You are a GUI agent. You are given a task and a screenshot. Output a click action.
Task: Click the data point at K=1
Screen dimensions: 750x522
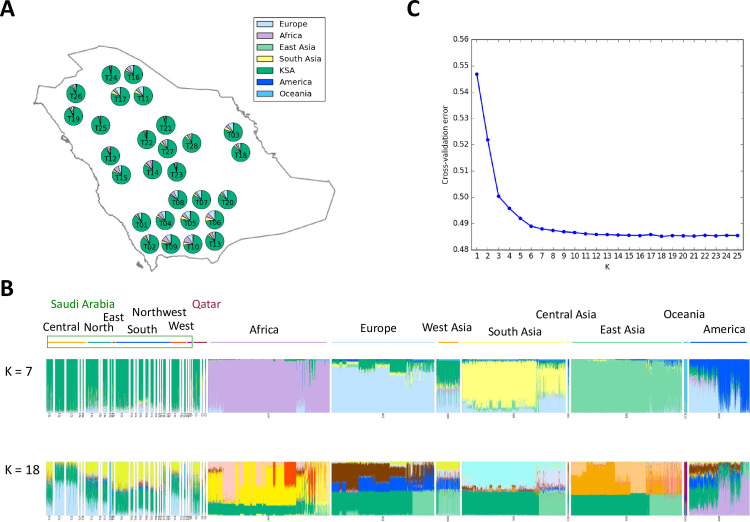pos(477,74)
